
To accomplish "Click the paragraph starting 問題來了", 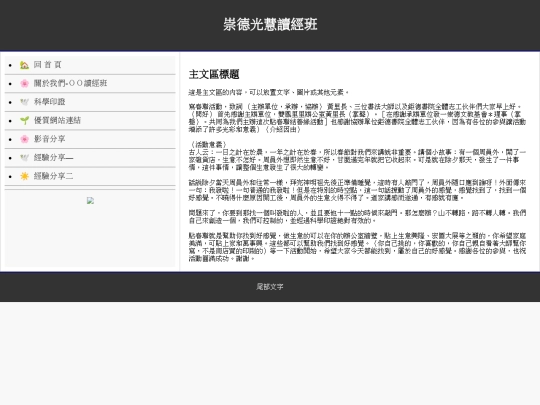I will click(357, 217).
